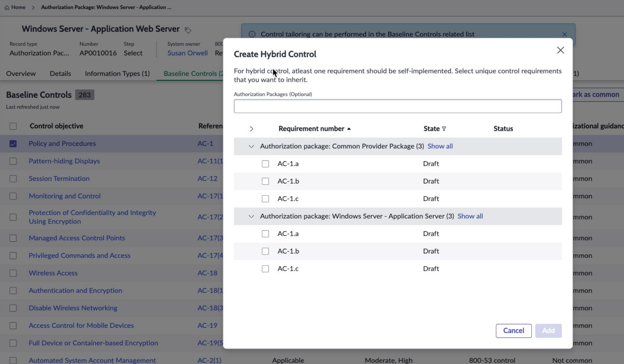Check the Pattern-hiding Displays row checkbox
The image size is (624, 364).
click(13, 161)
